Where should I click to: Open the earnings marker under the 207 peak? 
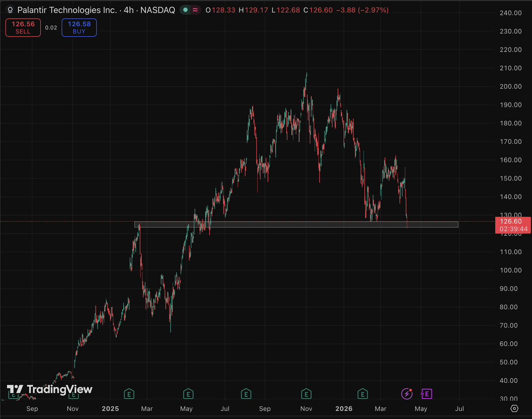[306, 393]
